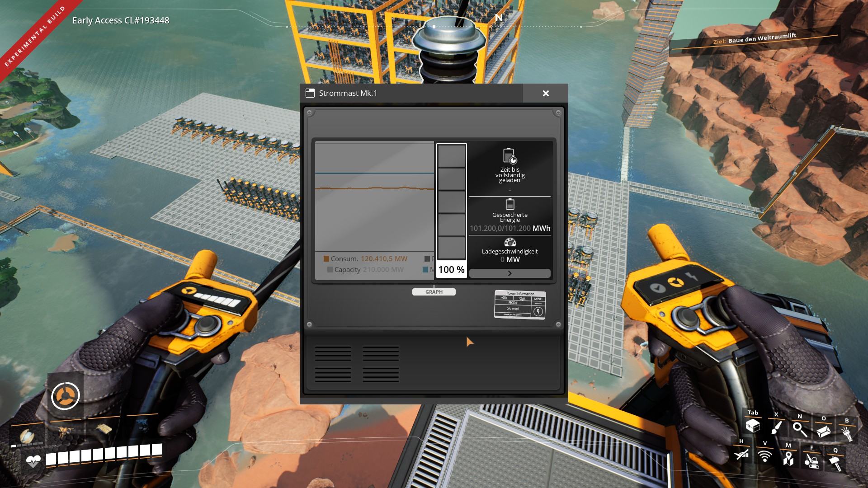This screenshot has width=868, height=488.
Task: Click the 'Zeit bis vollständig geladen' label
Action: (510, 175)
